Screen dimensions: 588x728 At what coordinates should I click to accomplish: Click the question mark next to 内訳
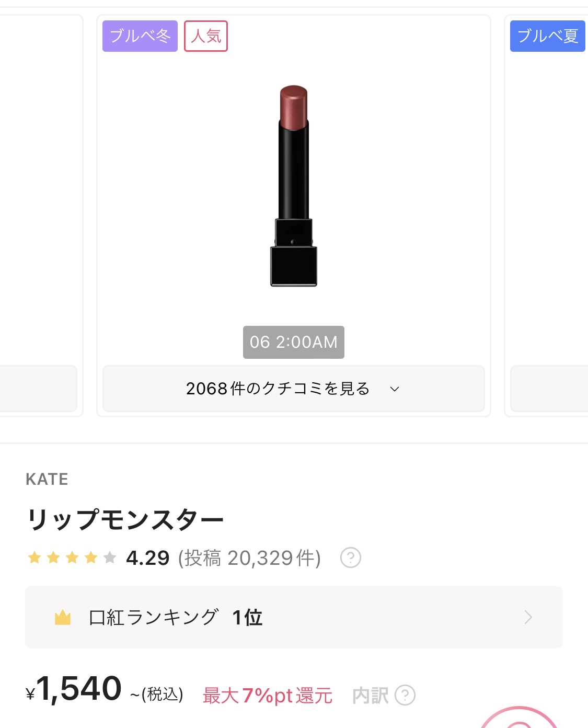[405, 695]
